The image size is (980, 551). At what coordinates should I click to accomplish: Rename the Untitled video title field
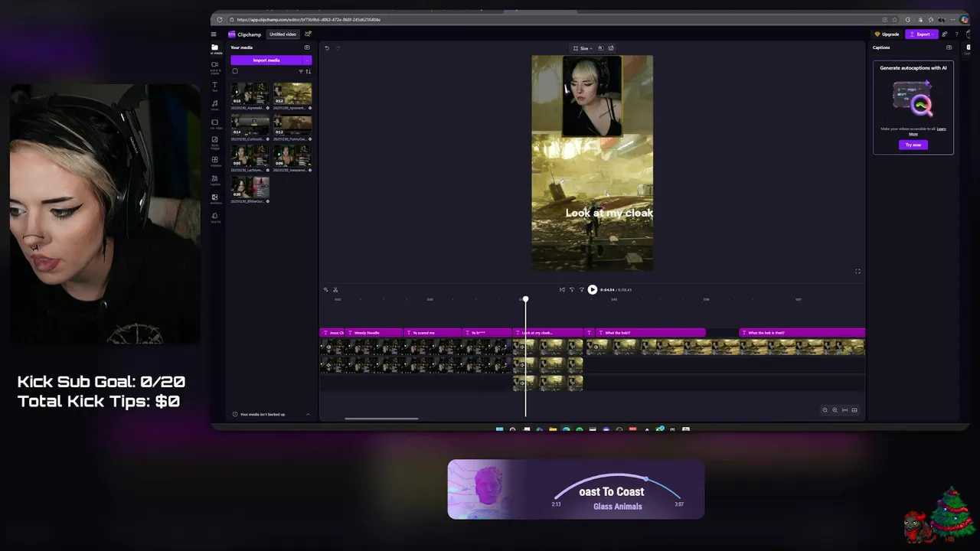point(283,34)
